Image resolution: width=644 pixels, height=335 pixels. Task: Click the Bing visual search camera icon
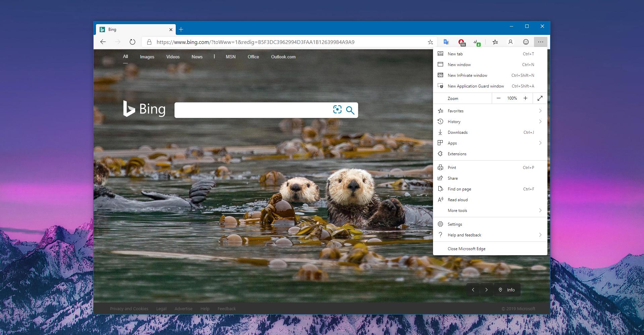337,110
